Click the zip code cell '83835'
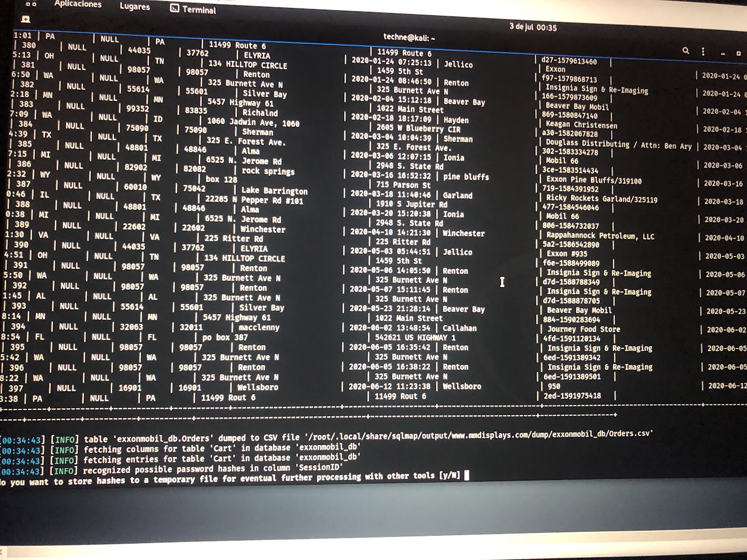747x560 pixels. click(x=196, y=111)
